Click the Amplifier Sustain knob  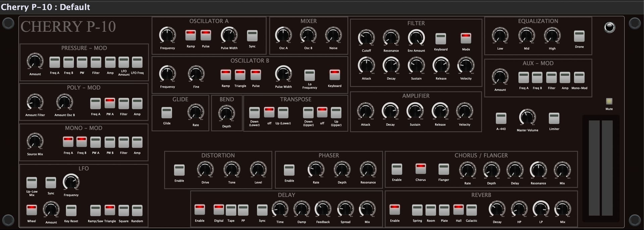click(415, 111)
